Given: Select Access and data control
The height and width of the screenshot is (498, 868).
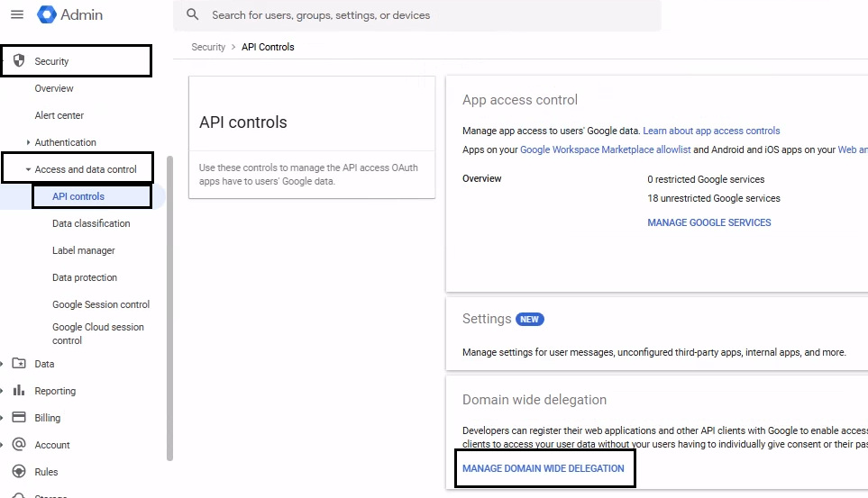Looking at the screenshot, I should point(86,169).
